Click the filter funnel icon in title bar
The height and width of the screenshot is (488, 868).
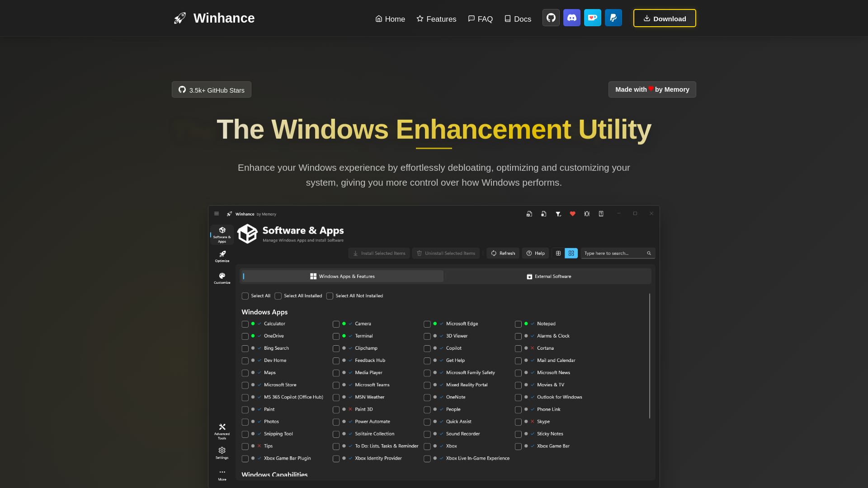[x=558, y=214]
